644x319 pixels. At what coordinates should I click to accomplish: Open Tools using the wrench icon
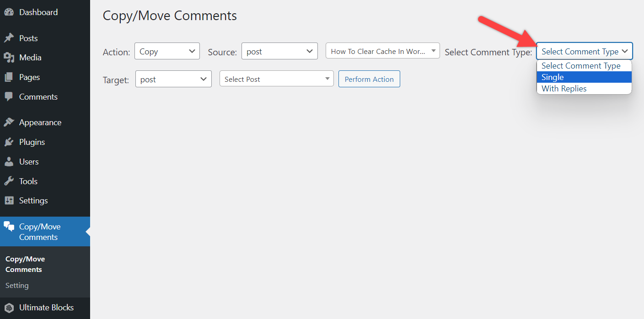coord(9,181)
